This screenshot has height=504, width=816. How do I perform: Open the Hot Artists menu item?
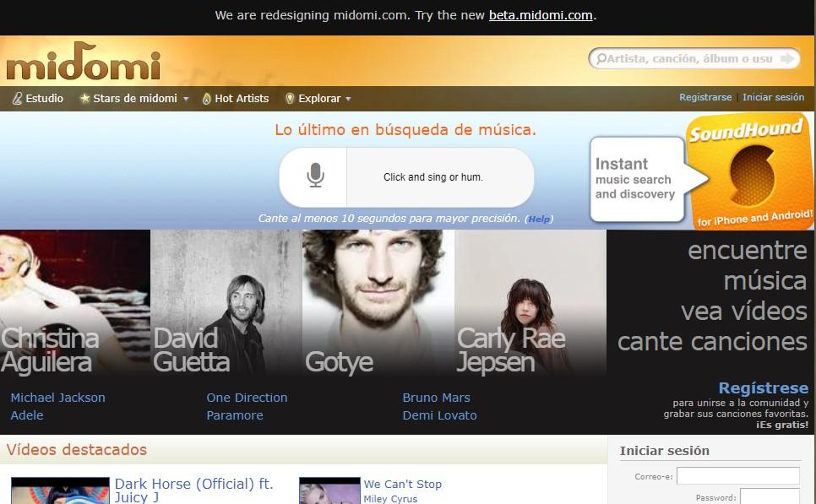click(242, 99)
